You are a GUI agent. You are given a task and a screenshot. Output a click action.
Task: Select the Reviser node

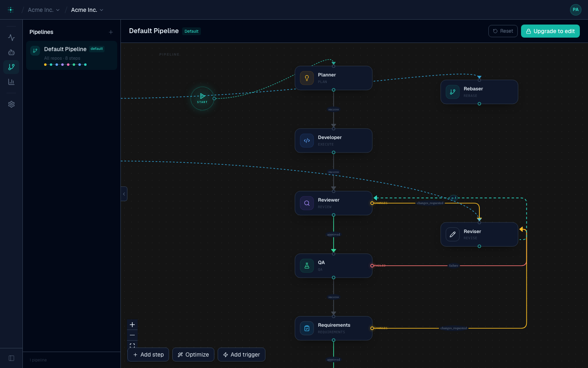tap(479, 234)
